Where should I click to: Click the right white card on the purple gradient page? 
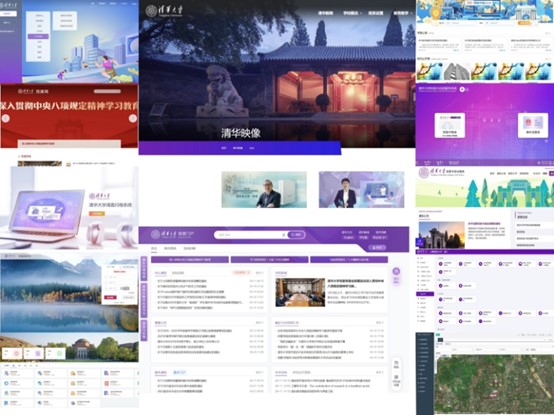pos(533,125)
